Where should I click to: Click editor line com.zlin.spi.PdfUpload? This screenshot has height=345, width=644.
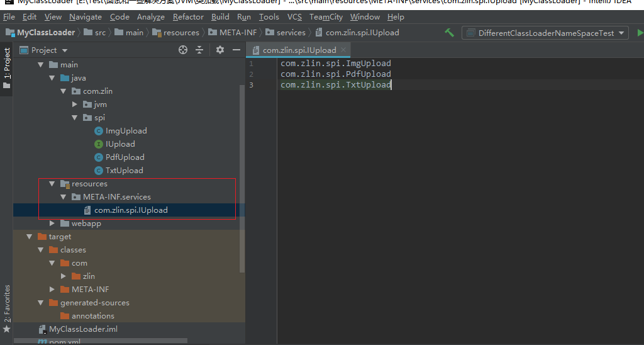pos(336,74)
